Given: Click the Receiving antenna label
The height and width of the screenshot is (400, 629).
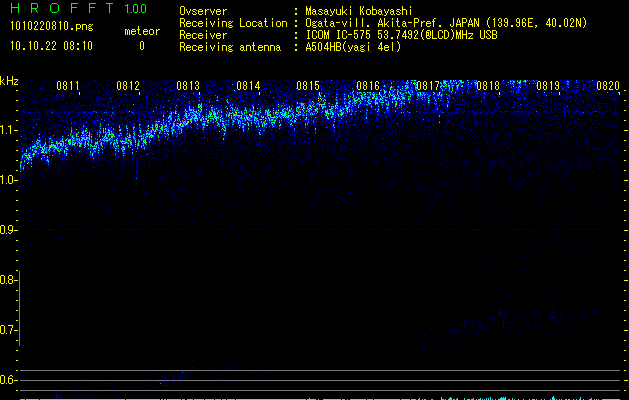Looking at the screenshot, I should 230,47.
